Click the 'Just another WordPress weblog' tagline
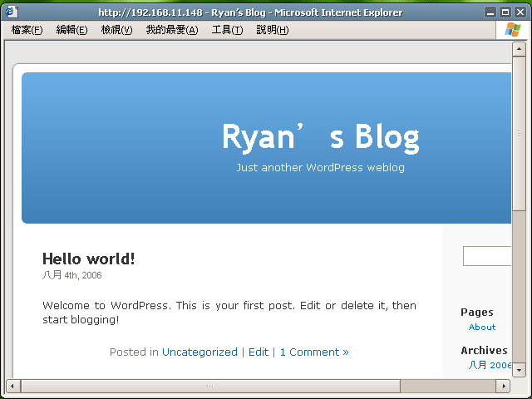This screenshot has height=399, width=532. coord(321,168)
